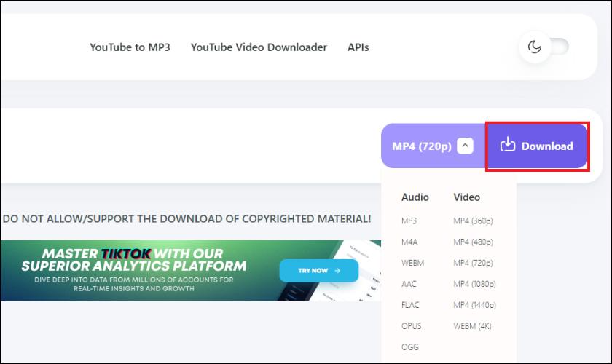This screenshot has height=364, width=612.
Task: Choose AAC audio format
Action: 409,284
